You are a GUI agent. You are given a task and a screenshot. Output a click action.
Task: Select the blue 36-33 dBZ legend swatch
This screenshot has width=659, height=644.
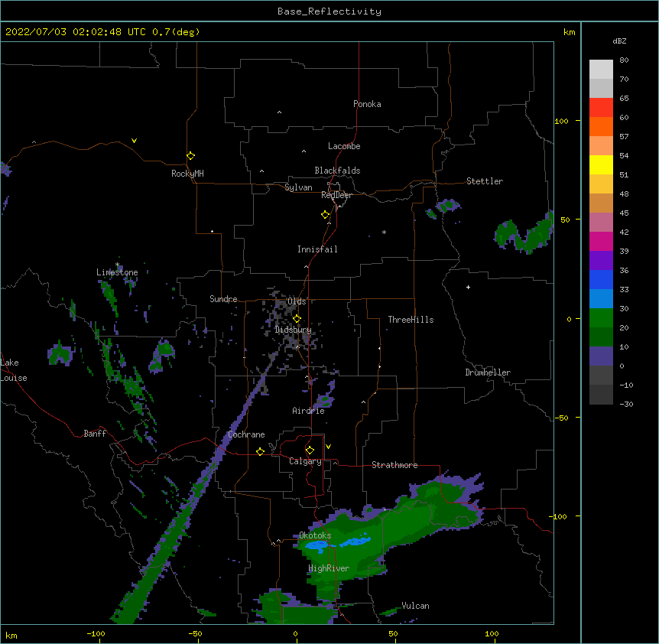tap(601, 279)
